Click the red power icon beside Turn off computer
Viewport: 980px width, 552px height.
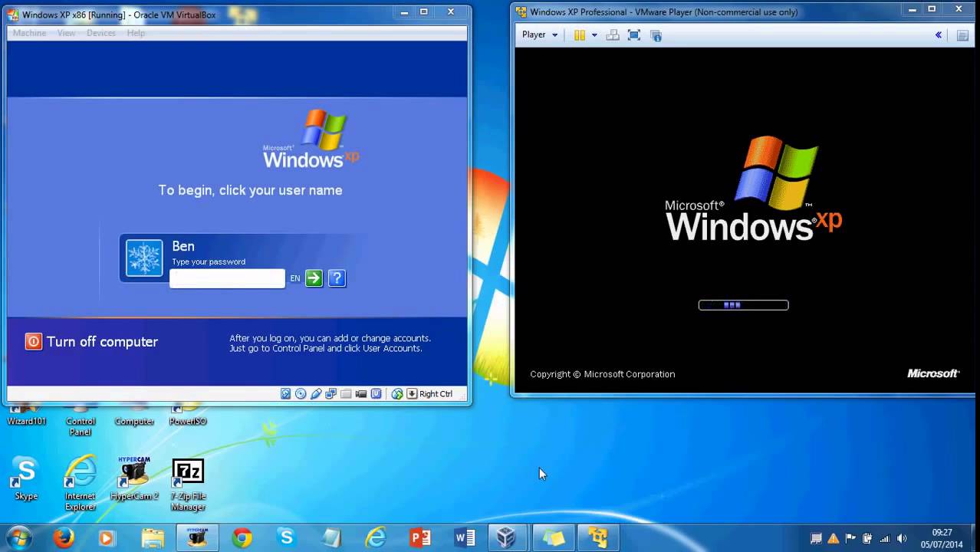coord(33,342)
